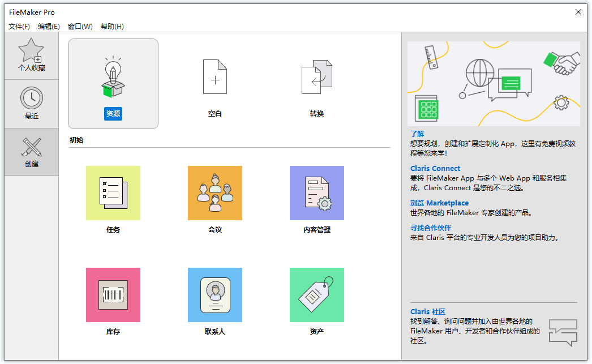Open the Claris Connect link

point(435,168)
